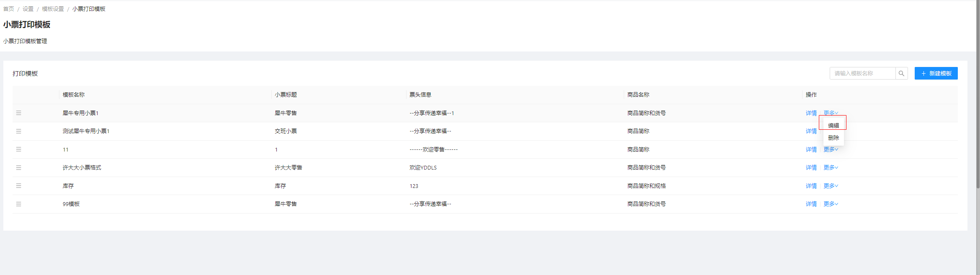
Task: Expand 更多 menu for 许大大小票格式
Action: point(831,167)
